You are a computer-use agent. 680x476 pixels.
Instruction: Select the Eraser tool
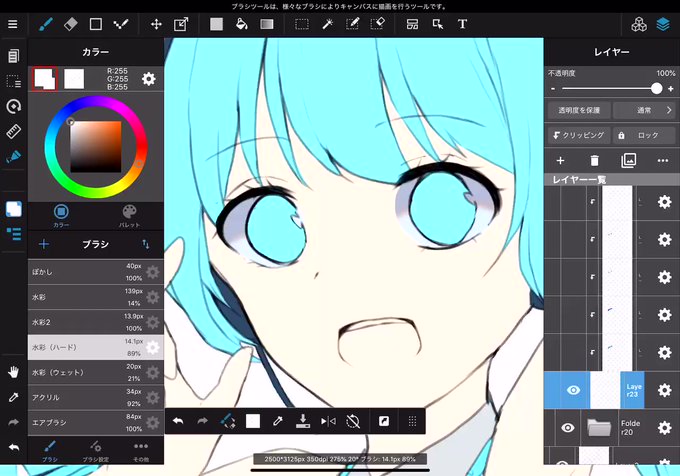click(x=71, y=24)
